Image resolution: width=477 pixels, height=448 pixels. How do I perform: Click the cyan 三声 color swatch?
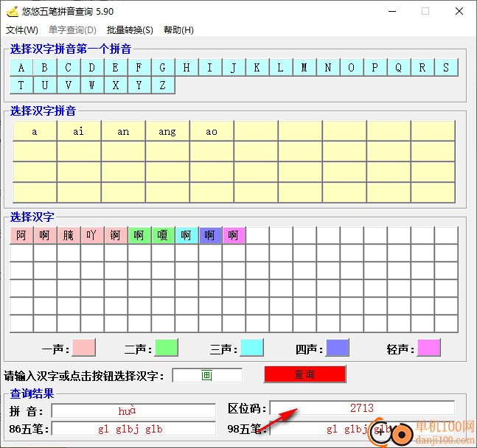click(x=251, y=347)
